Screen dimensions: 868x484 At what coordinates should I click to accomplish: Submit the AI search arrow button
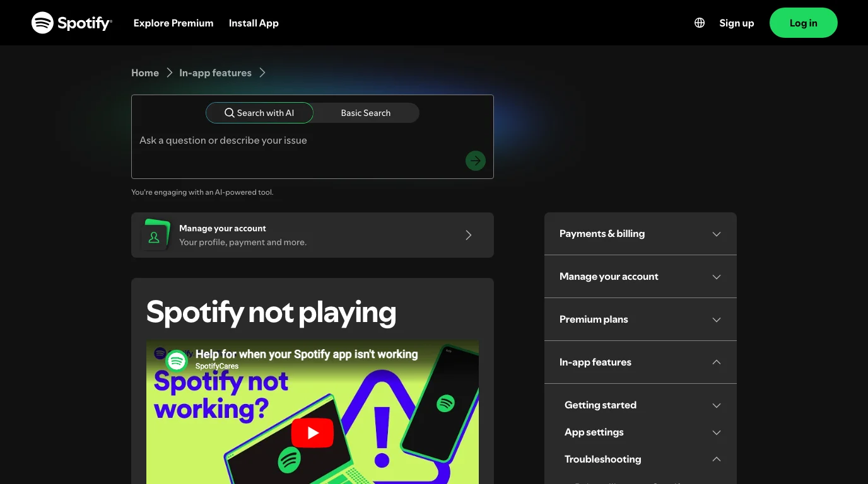tap(476, 161)
